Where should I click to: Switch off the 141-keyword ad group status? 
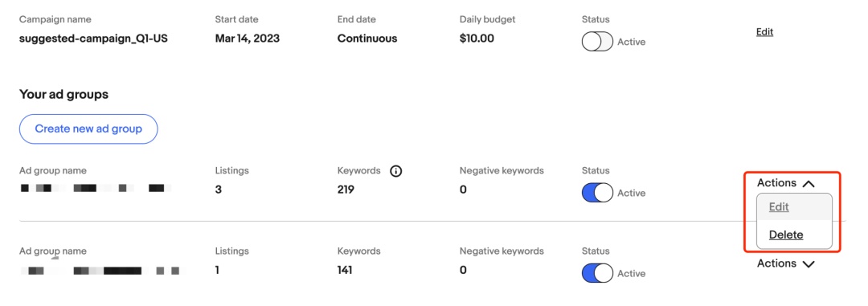click(x=597, y=273)
